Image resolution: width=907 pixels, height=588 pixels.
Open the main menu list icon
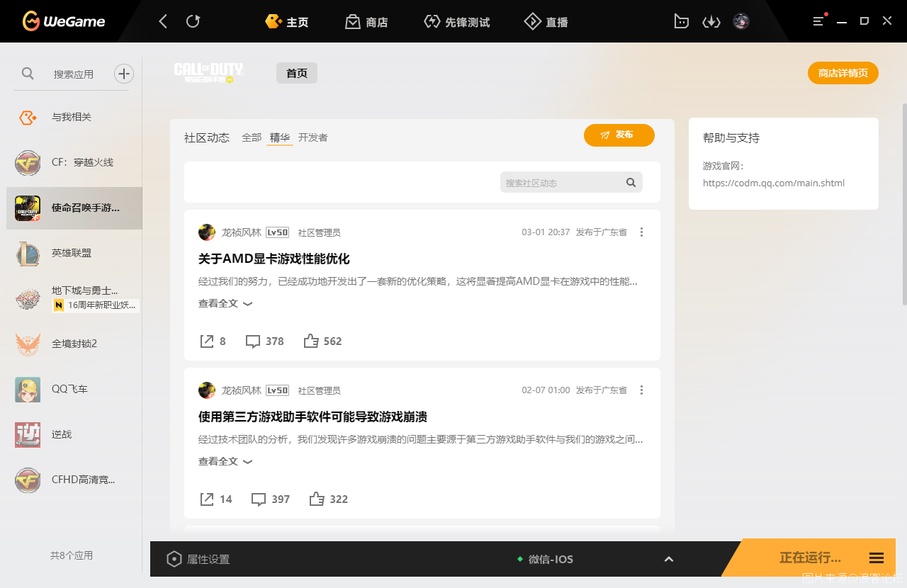click(x=818, y=21)
